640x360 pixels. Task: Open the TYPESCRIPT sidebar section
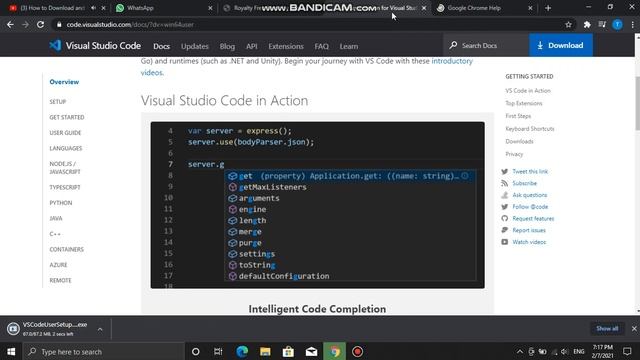point(65,187)
